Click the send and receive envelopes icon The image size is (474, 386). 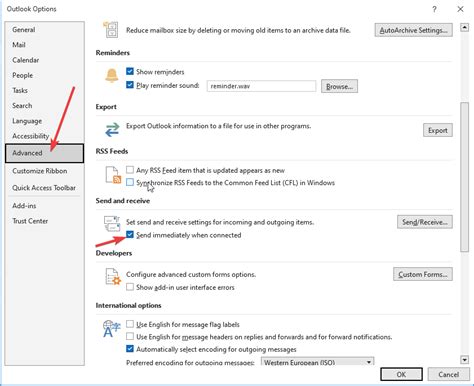(112, 224)
